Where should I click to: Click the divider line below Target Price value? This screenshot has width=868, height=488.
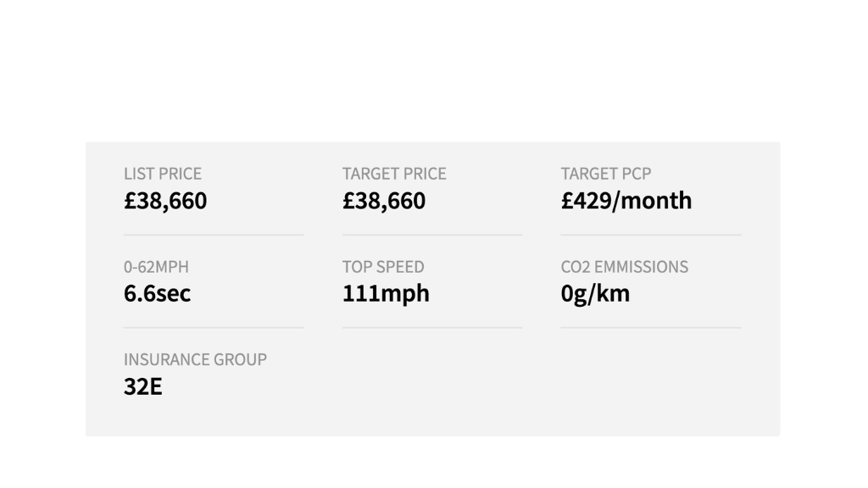432,235
